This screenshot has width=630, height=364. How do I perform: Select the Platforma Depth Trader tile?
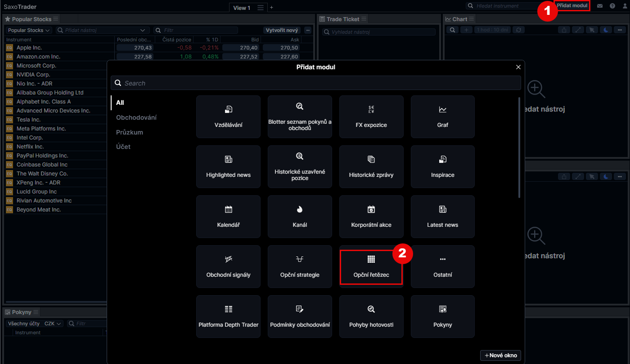click(228, 316)
